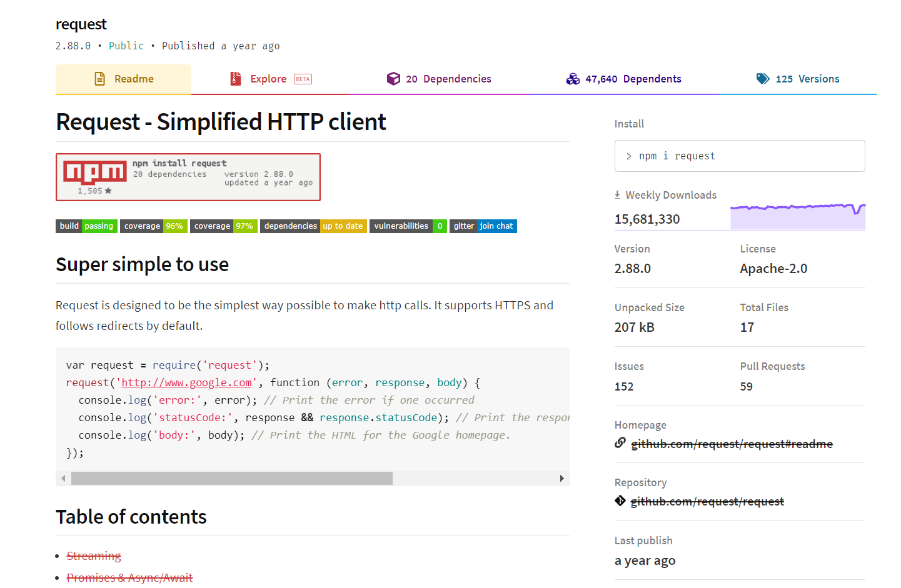This screenshot has width=901, height=588.
Task: Click the Homepage link icon
Action: (x=619, y=442)
